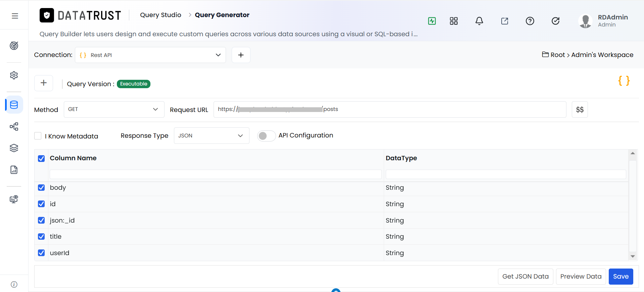Viewport: 644px width, 292px height.
Task: Click the Column Name header
Action: coord(73,158)
